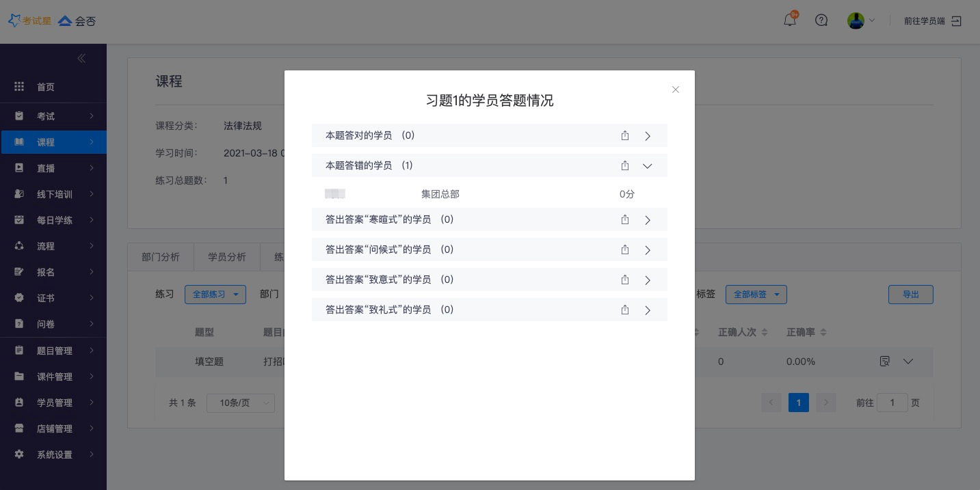
Task: Open the 全部标签 dropdown
Action: pos(756,295)
